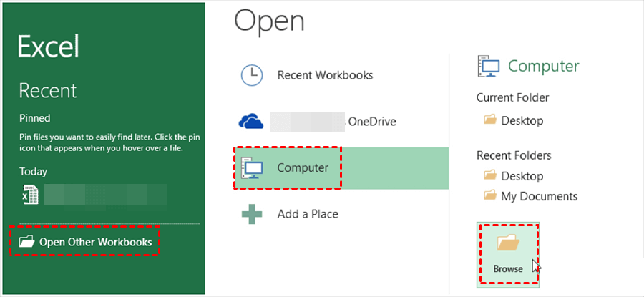Screen dimensions: 644x297
Task: Click the clock icon for Recent Workbooks
Action: pos(252,75)
